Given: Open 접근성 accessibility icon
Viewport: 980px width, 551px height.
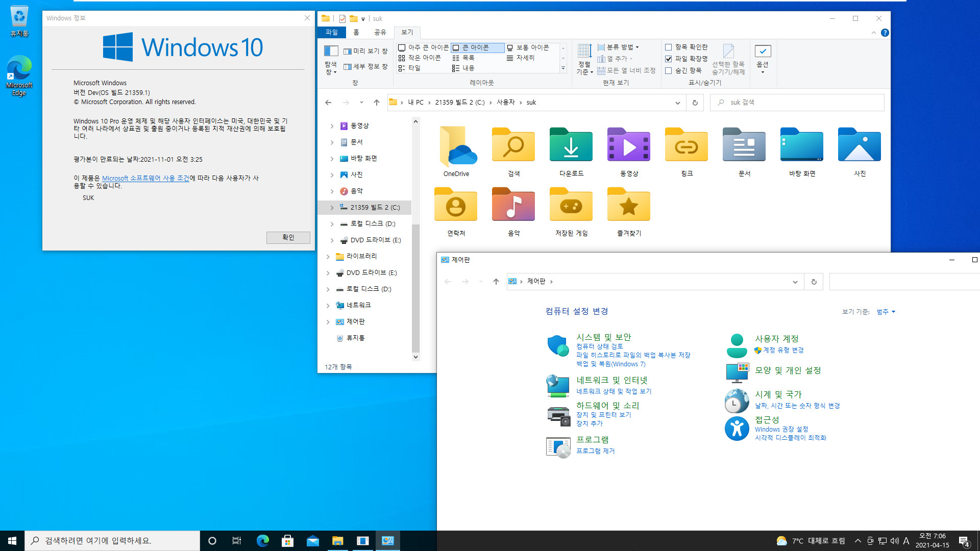Looking at the screenshot, I should click(737, 429).
